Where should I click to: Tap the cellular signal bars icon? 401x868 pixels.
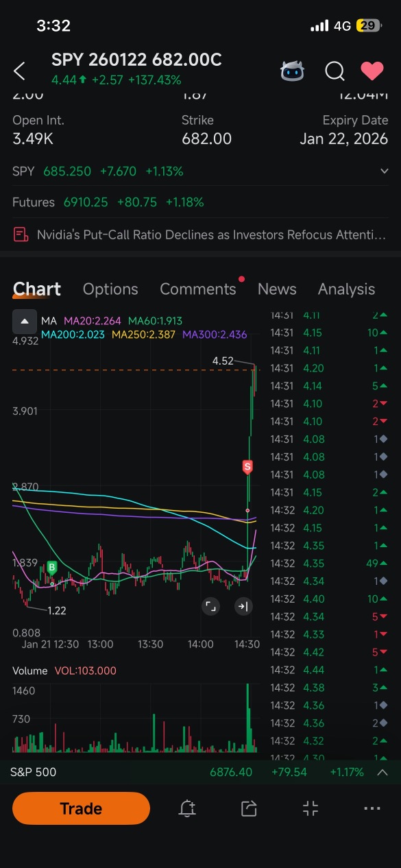[x=319, y=26]
